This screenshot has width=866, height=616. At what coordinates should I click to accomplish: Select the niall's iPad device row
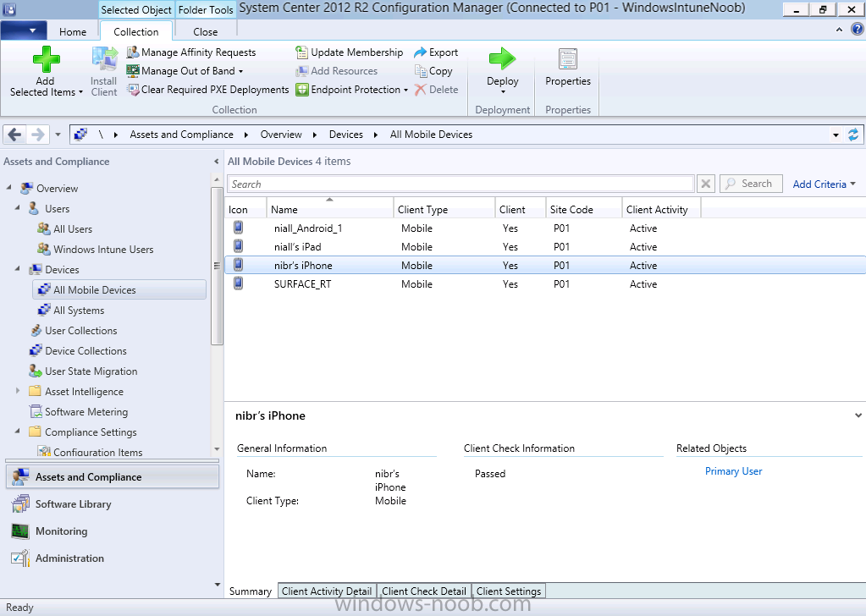coord(545,247)
